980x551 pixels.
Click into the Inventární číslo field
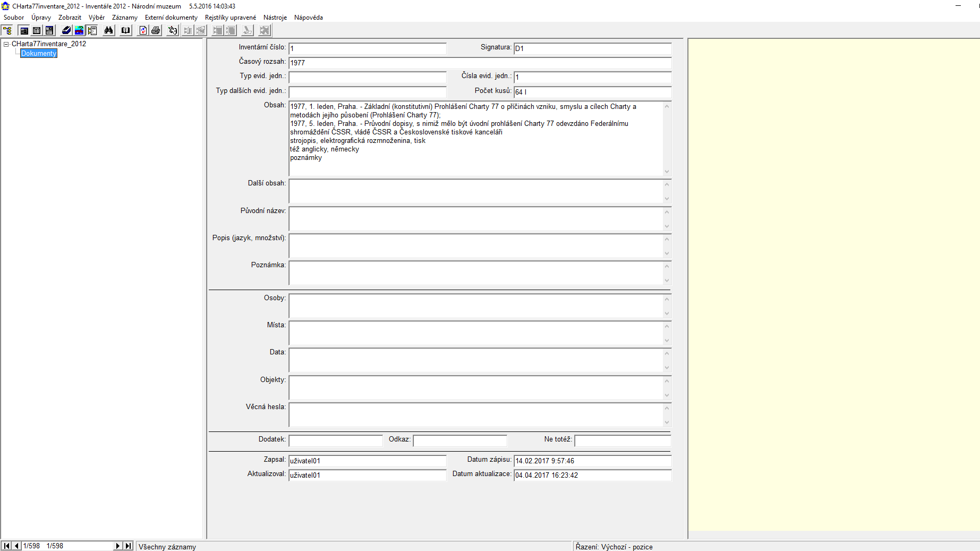(368, 48)
